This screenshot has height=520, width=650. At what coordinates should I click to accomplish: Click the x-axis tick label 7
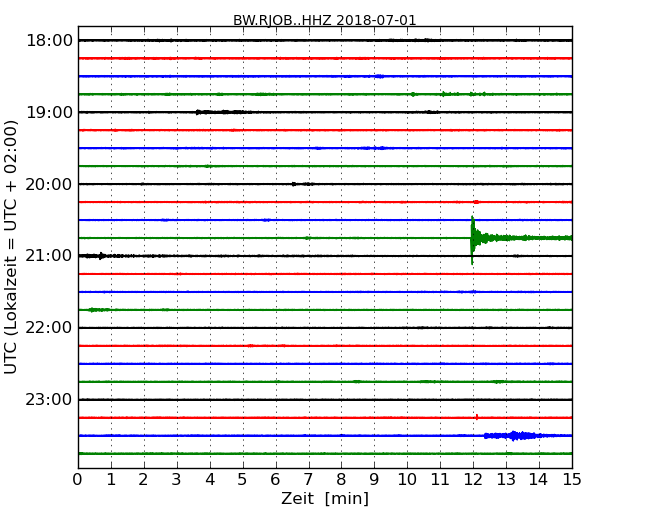click(x=308, y=480)
